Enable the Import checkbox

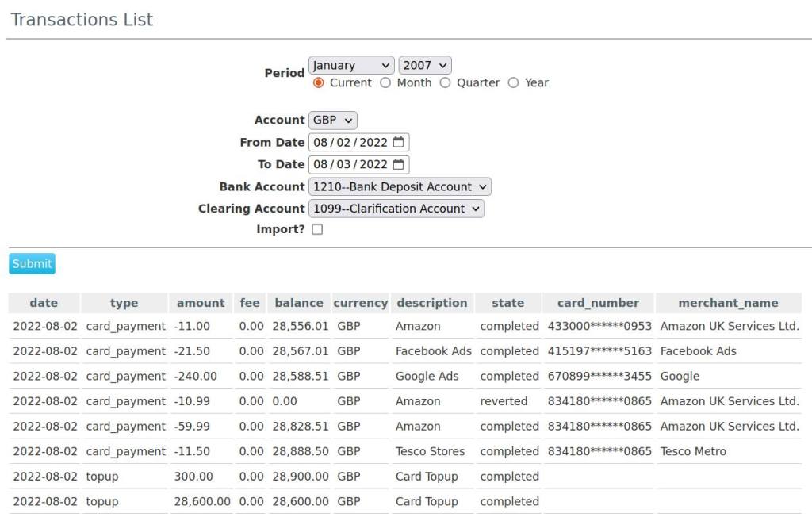click(317, 230)
